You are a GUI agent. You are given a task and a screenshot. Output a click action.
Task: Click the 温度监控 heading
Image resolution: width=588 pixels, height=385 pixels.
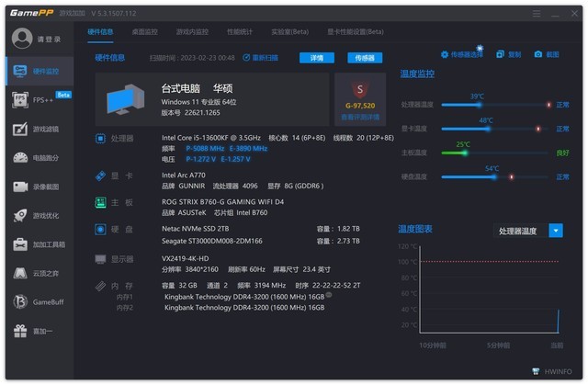pos(417,74)
